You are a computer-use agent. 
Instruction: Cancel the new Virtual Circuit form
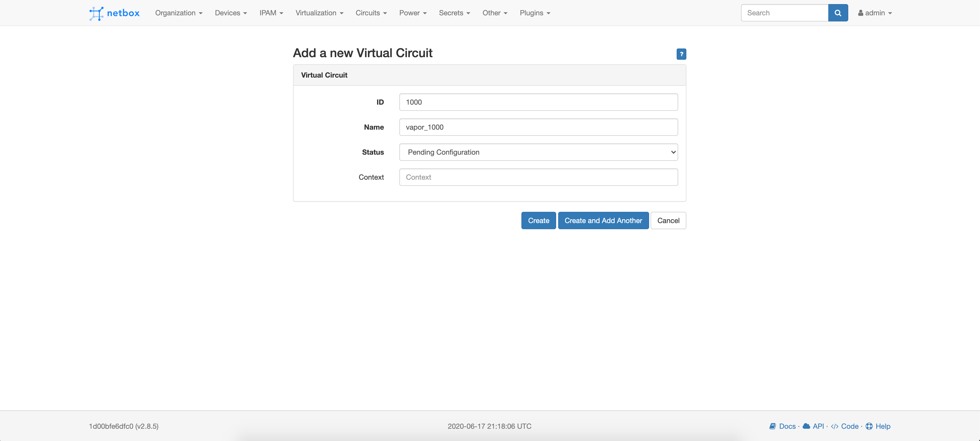(668, 220)
